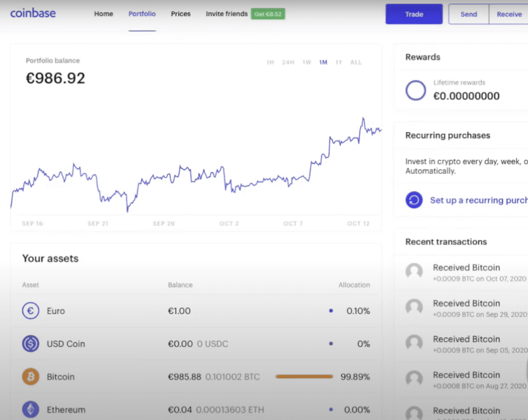
Task: Click avatar icon for Aug 27 Bitcoin transaction
Action: coord(414,379)
